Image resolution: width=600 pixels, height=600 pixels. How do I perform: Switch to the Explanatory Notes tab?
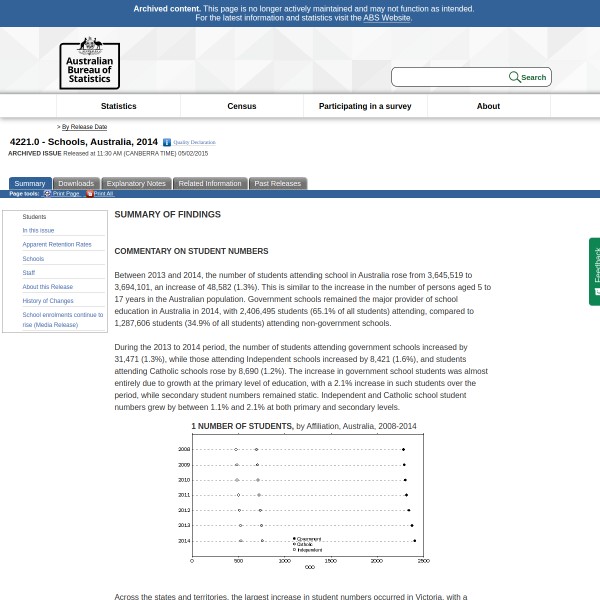[136, 184]
